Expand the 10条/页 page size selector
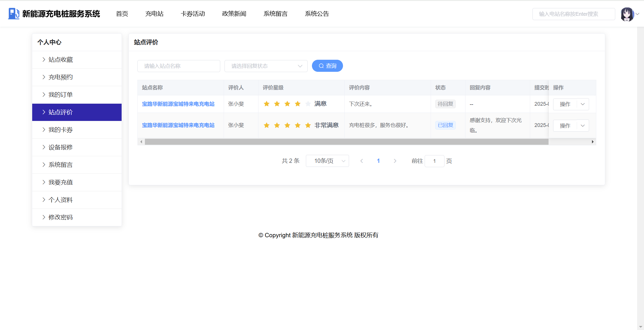This screenshot has height=330, width=644. tap(327, 161)
